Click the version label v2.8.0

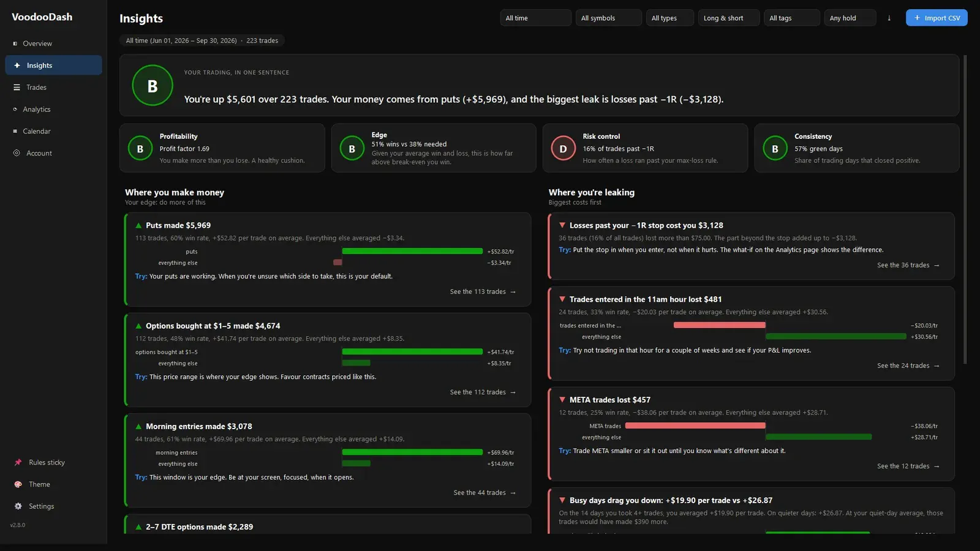[18, 525]
